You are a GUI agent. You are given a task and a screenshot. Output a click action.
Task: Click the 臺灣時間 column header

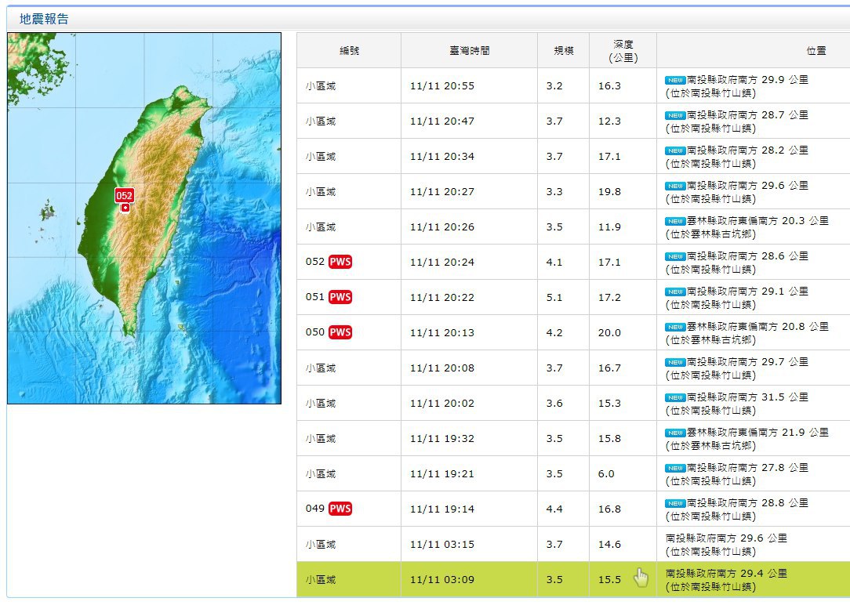click(469, 50)
